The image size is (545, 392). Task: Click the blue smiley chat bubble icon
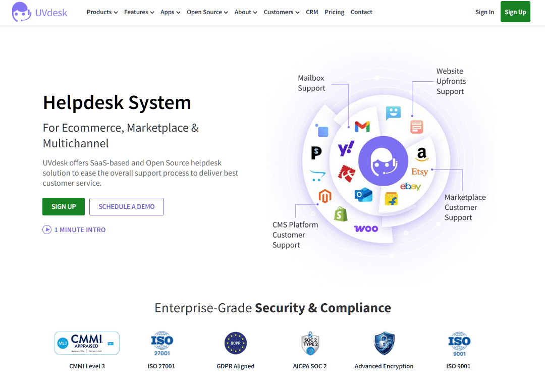pyautogui.click(x=393, y=113)
